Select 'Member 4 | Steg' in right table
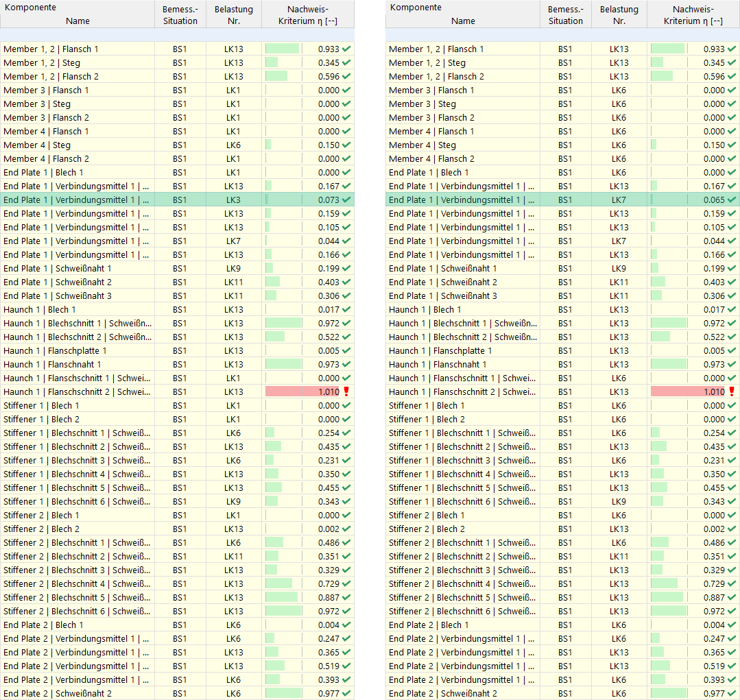The width and height of the screenshot is (740, 700). click(x=422, y=145)
